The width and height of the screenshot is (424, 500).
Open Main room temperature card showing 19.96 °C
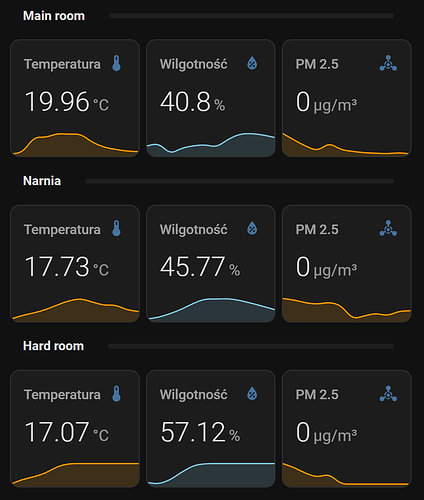click(75, 98)
